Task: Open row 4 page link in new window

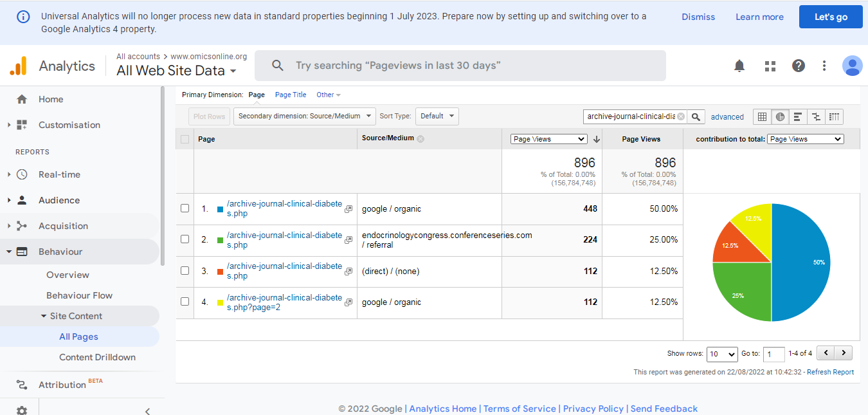Action: pyautogui.click(x=348, y=302)
